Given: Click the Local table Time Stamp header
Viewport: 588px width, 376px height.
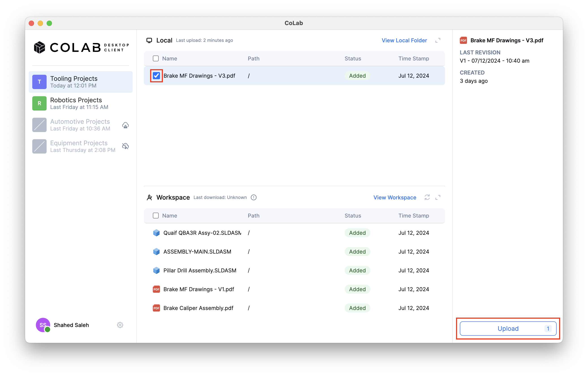Looking at the screenshot, I should pyautogui.click(x=413, y=58).
